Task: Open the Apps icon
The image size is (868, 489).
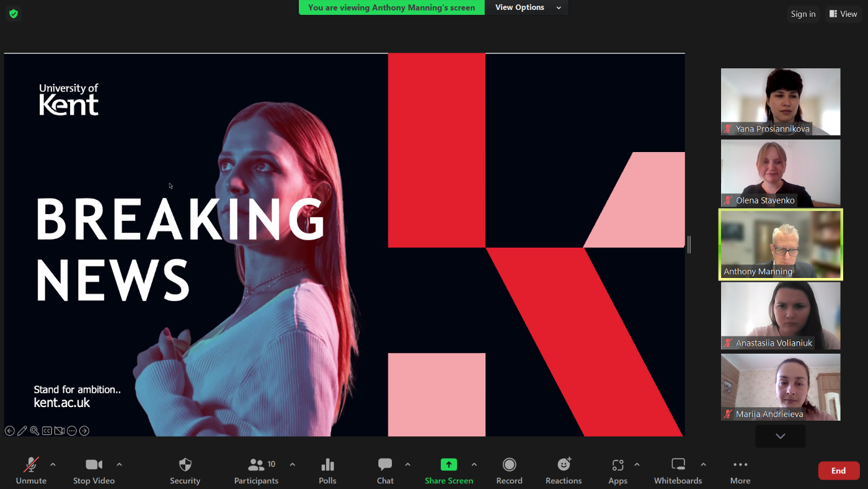Action: pos(618,465)
